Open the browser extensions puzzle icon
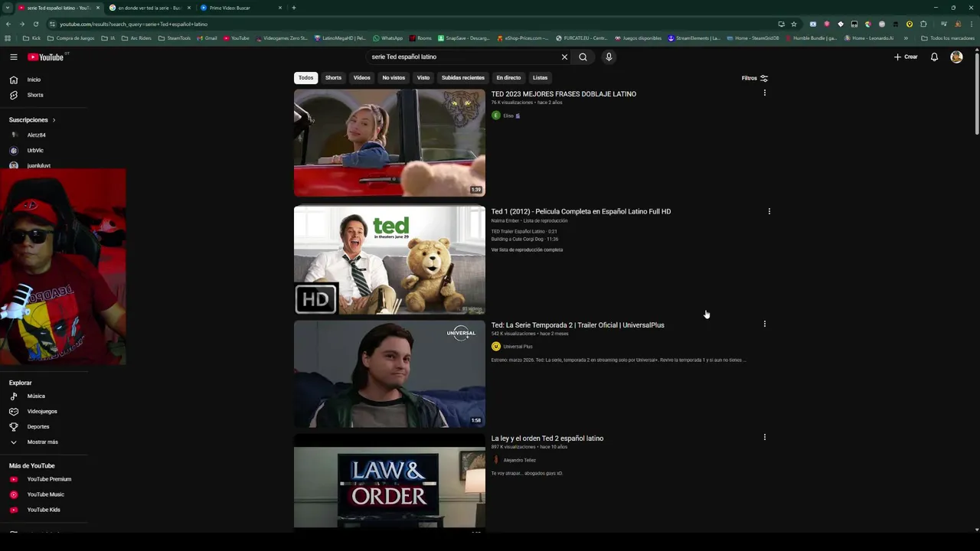 923,24
